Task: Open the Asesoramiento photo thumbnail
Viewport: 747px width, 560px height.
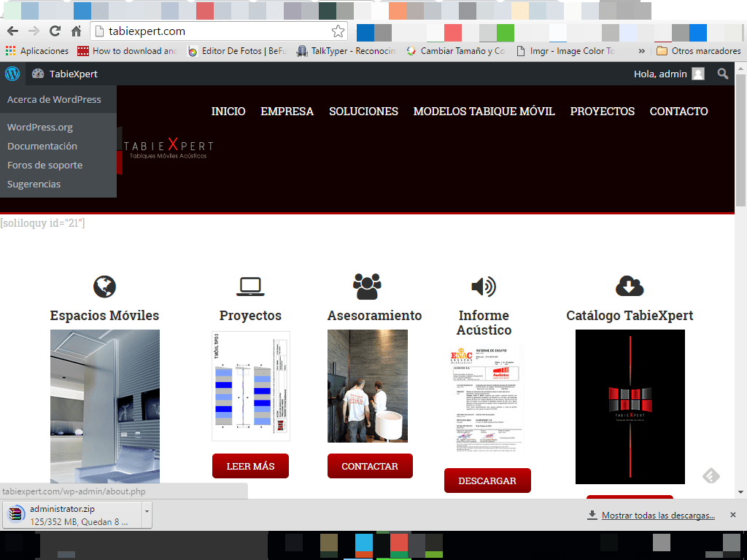Action: tap(368, 386)
